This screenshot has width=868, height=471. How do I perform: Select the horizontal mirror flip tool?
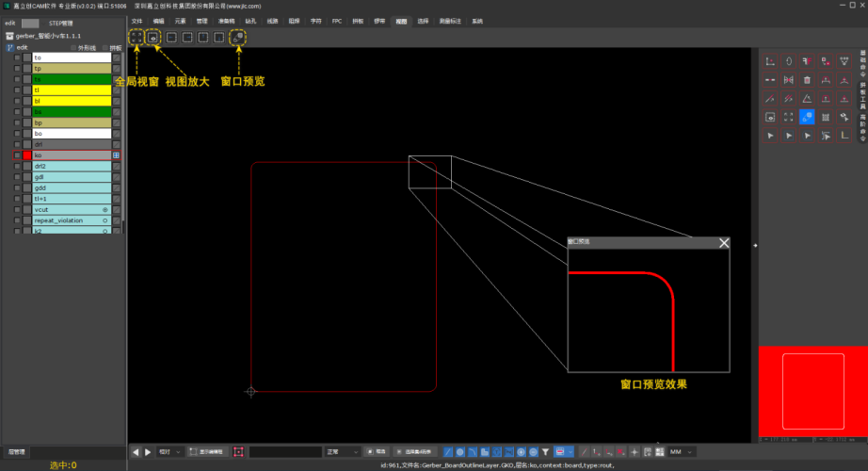tap(788, 80)
